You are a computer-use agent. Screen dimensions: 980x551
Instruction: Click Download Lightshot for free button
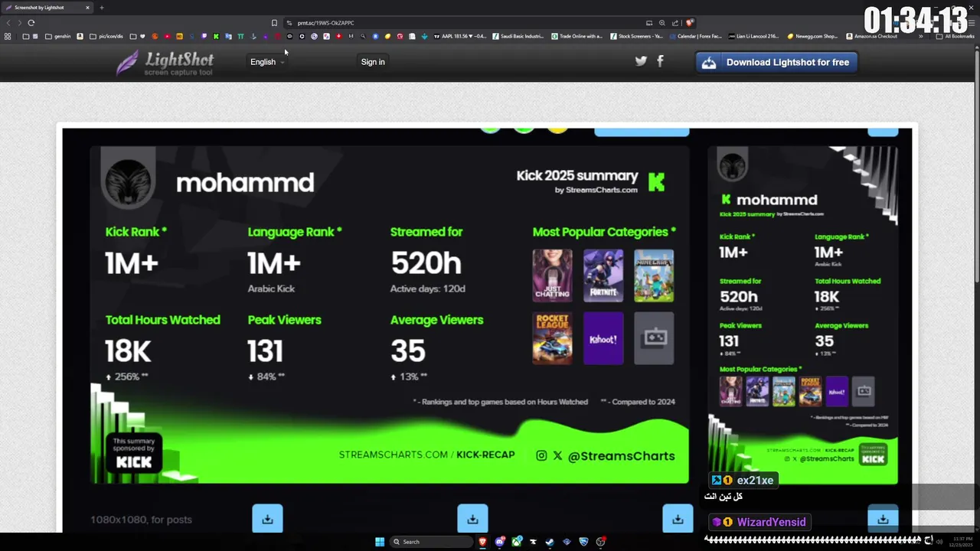point(776,62)
